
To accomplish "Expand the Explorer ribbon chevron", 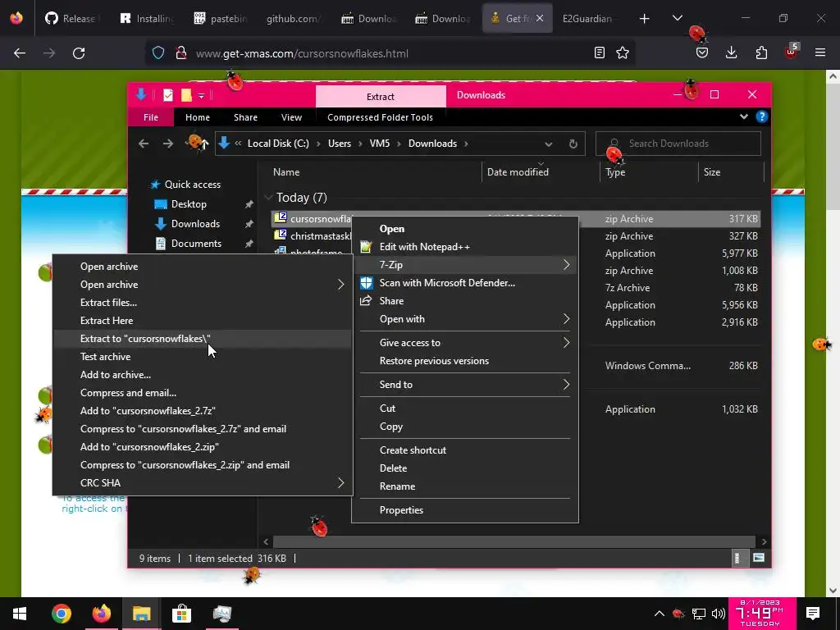I will 743,116.
